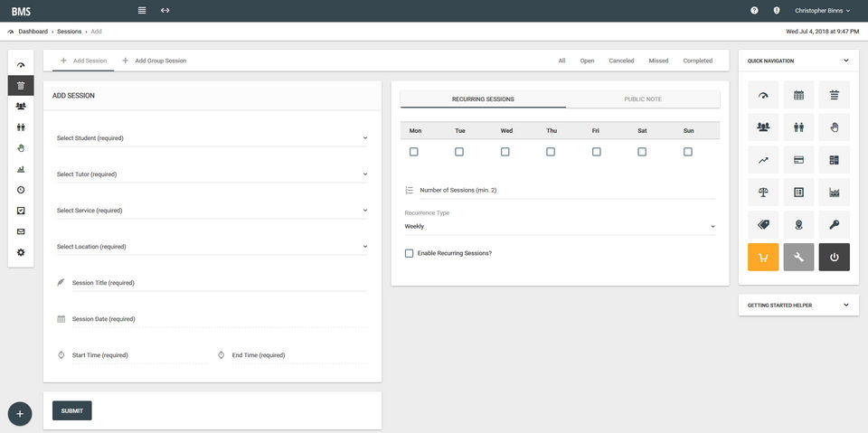Viewport: 868px width, 433px height.
Task: Open the Select Service dropdown
Action: (212, 211)
